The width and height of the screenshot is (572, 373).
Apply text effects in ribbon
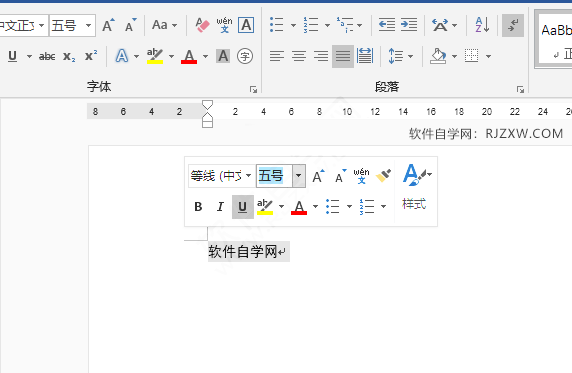point(122,56)
